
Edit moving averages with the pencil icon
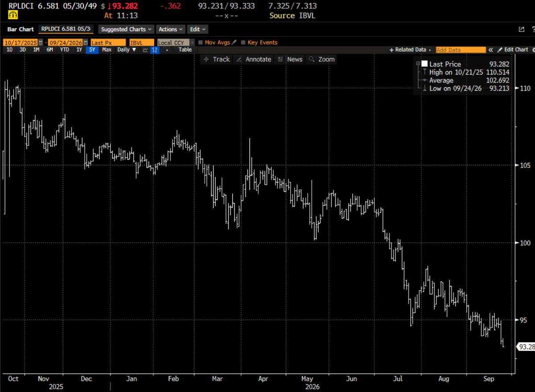[234, 42]
